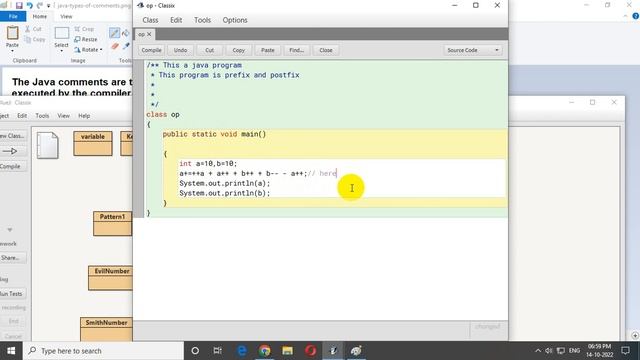Click the Run Tests button in BlueJ
Image resolution: width=640 pixels, height=360 pixels.
13,294
